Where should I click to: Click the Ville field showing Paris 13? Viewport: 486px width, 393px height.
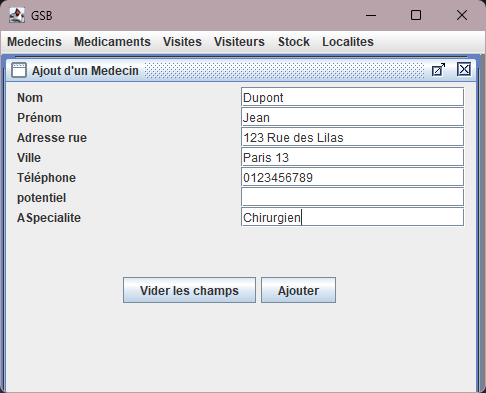coord(352,157)
